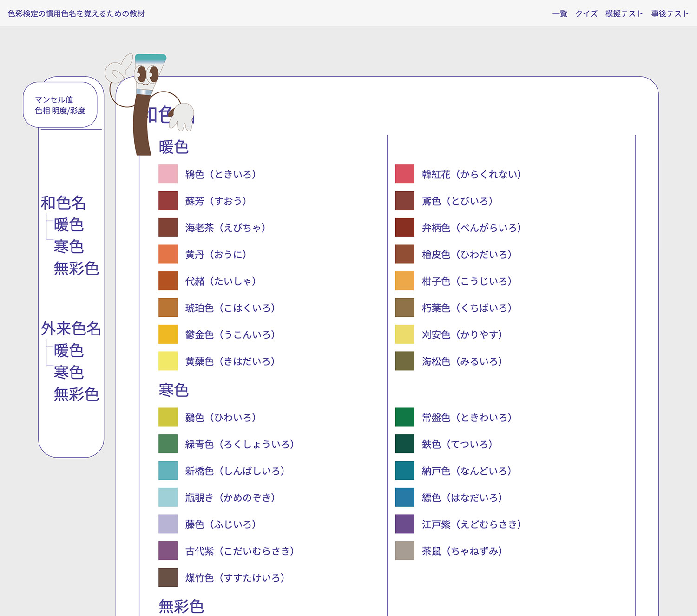697x616 pixels.
Task: Open the 事後テスト link
Action: tap(670, 13)
